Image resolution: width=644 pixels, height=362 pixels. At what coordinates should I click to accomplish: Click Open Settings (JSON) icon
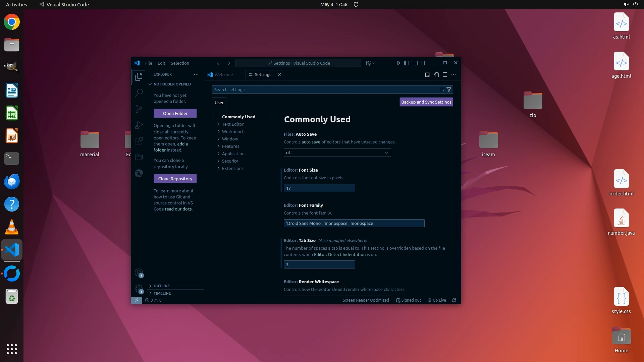[436, 75]
